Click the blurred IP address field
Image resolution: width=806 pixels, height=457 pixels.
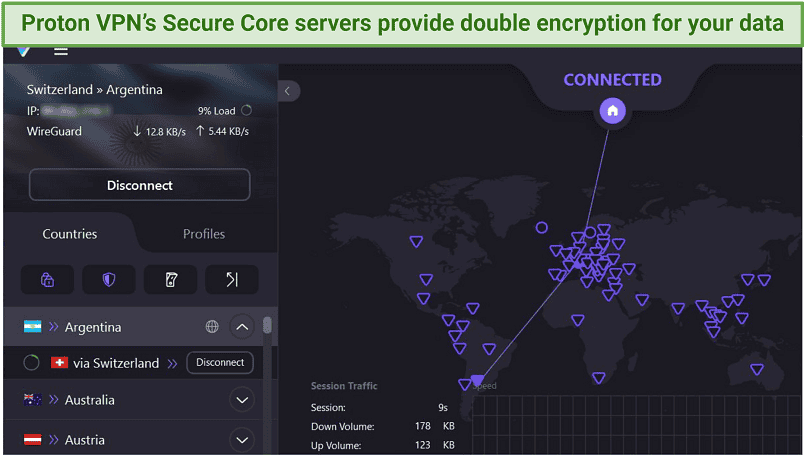(76, 111)
